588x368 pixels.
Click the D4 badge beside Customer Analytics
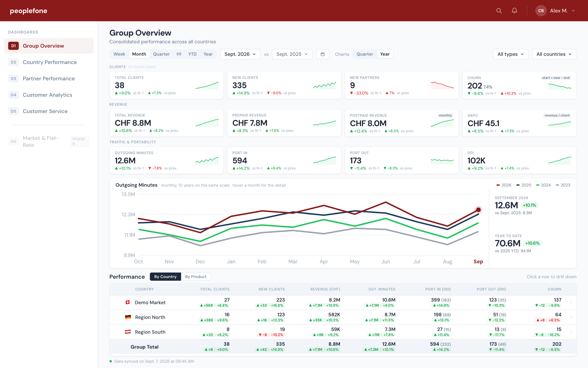[x=13, y=95]
